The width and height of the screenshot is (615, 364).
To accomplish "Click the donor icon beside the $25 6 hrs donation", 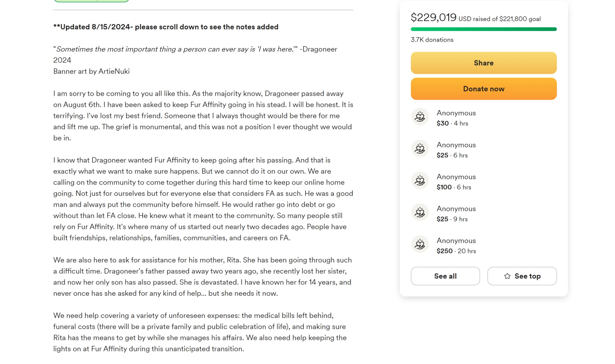I will click(x=420, y=149).
